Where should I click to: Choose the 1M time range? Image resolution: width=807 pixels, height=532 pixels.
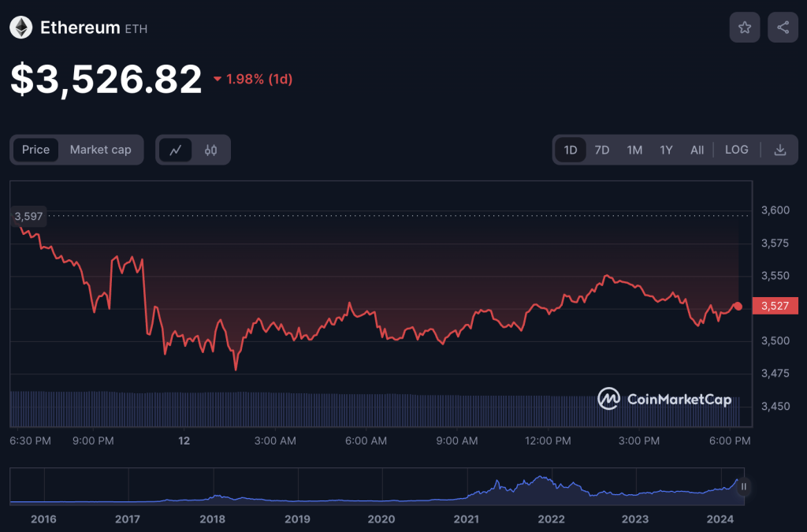(x=634, y=150)
